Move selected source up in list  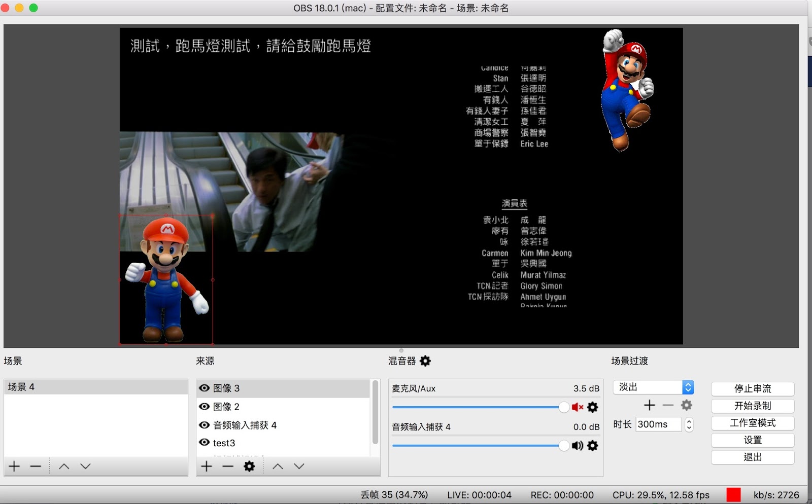(x=278, y=466)
